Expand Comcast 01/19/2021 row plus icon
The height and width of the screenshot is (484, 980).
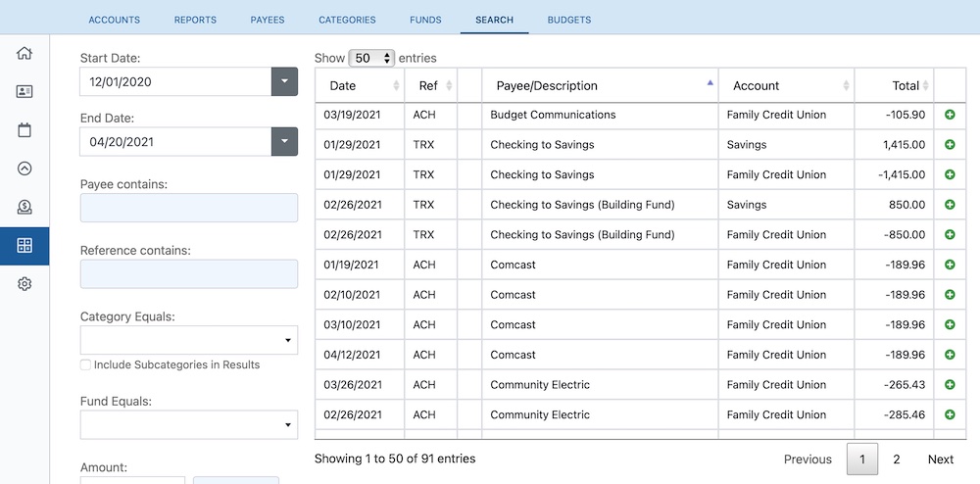(x=950, y=265)
